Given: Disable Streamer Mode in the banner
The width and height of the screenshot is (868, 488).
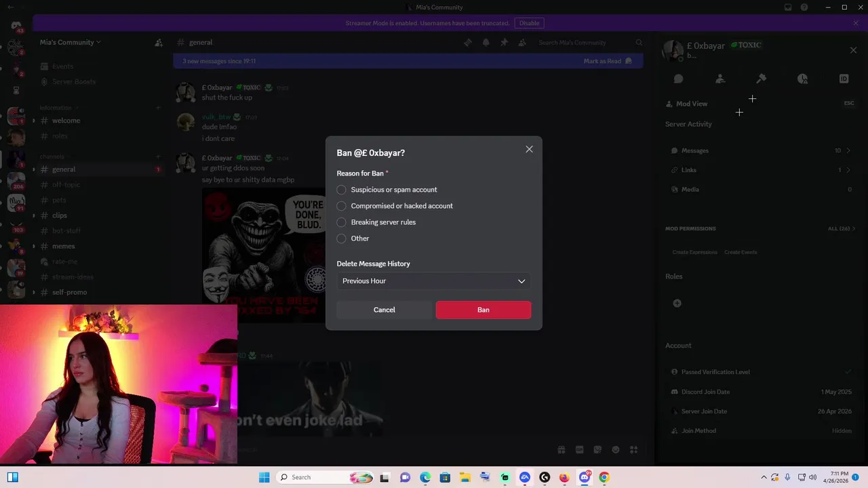Looking at the screenshot, I should 529,23.
